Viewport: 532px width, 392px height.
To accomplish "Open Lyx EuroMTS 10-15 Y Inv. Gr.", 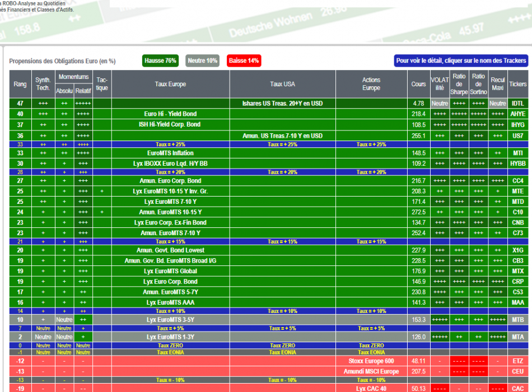I will point(170,192).
